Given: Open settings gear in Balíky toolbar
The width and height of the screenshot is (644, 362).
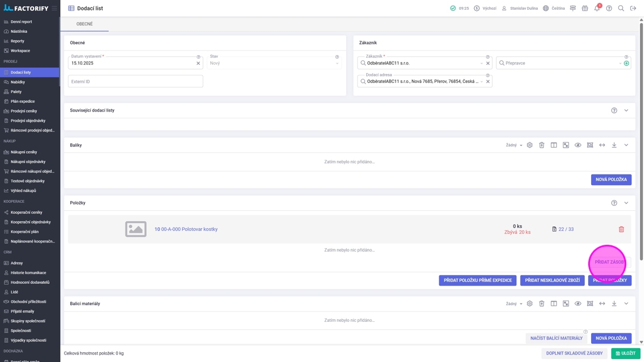Looking at the screenshot, I should point(530,145).
